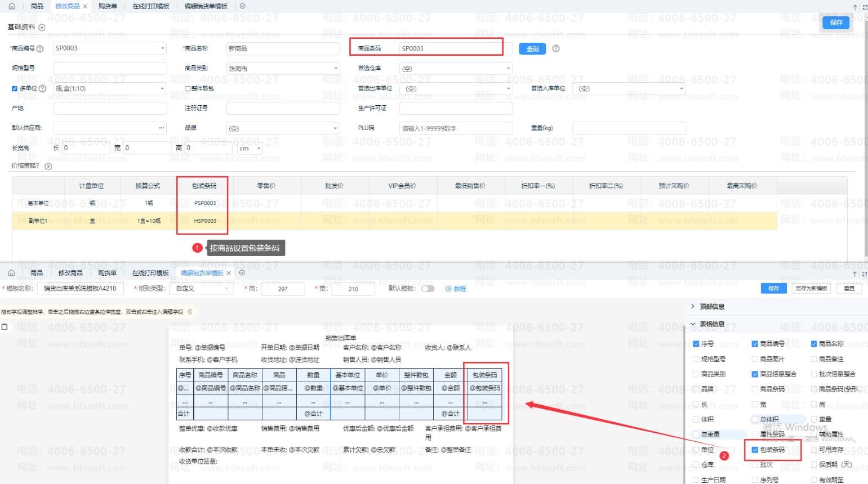Switch to the 购货单 tab in top bar
The height and width of the screenshot is (484, 868).
108,6
